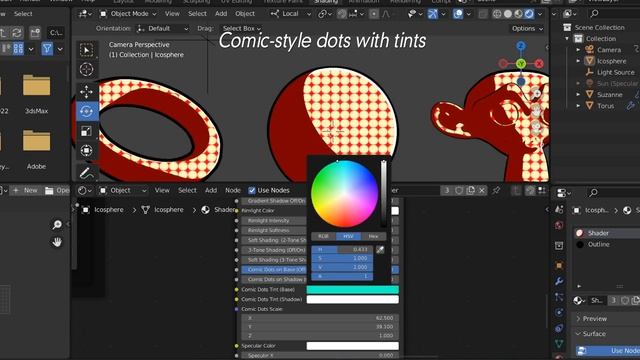The height and width of the screenshot is (360, 640).
Task: Toggle the Comic Dots on Base option
Action: [273, 270]
